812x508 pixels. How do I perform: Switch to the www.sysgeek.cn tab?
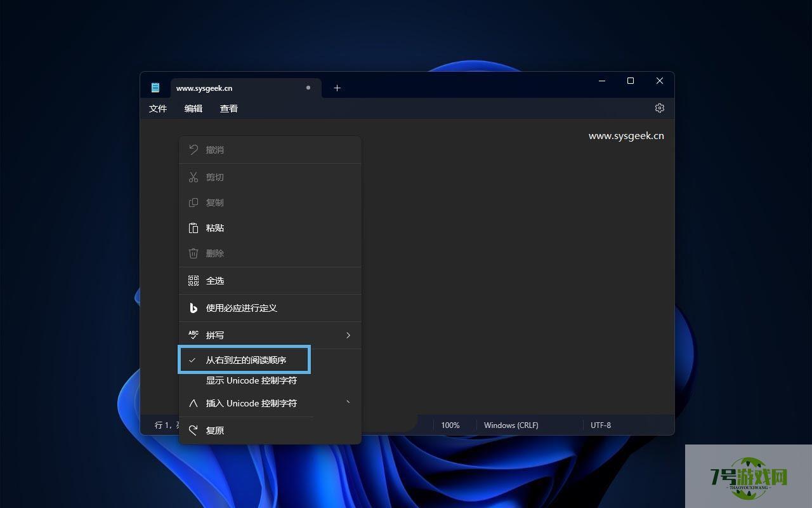pyautogui.click(x=246, y=88)
